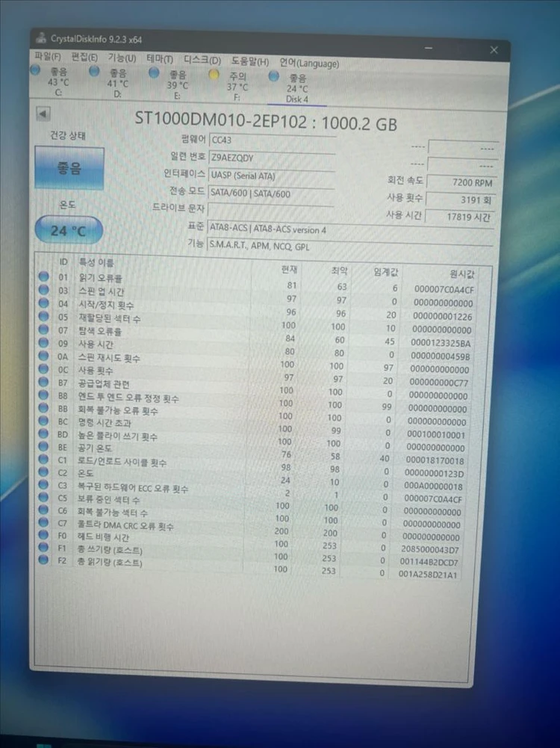This screenshot has height=748, width=560.
Task: Click the status circle for ID BD
Action: point(43,433)
